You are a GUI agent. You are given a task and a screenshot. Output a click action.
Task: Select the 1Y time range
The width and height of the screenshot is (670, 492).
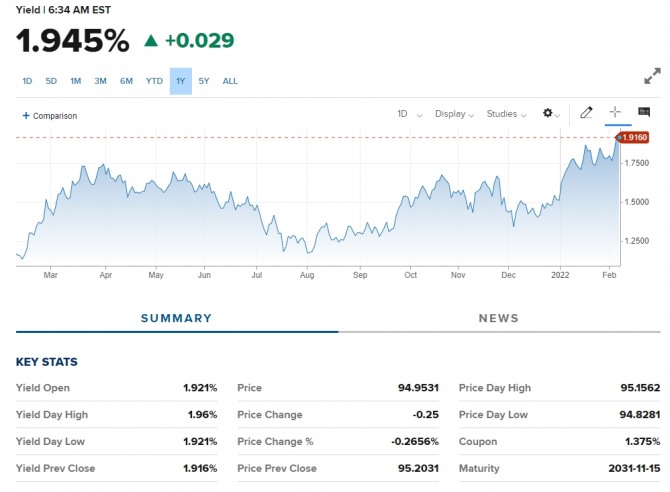[x=181, y=81]
